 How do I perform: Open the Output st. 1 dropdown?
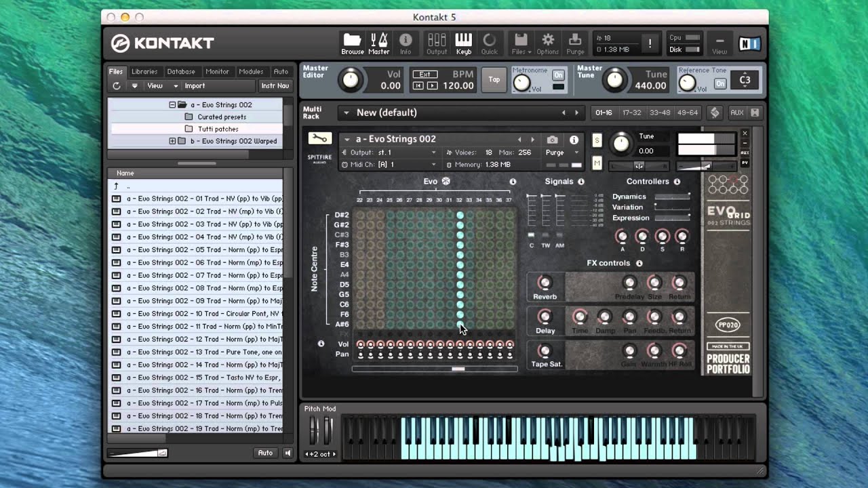coord(390,152)
